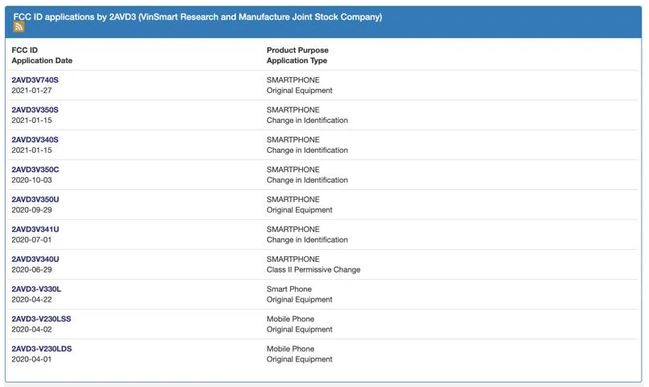Viewport: 649px width, 387px height.
Task: Select date 2020-10-03 text
Action: [x=32, y=180]
